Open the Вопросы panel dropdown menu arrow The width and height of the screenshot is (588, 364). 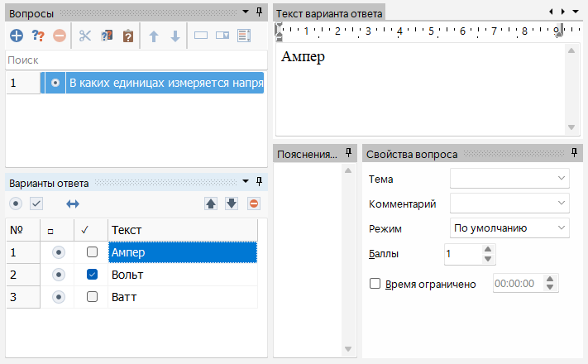245,12
